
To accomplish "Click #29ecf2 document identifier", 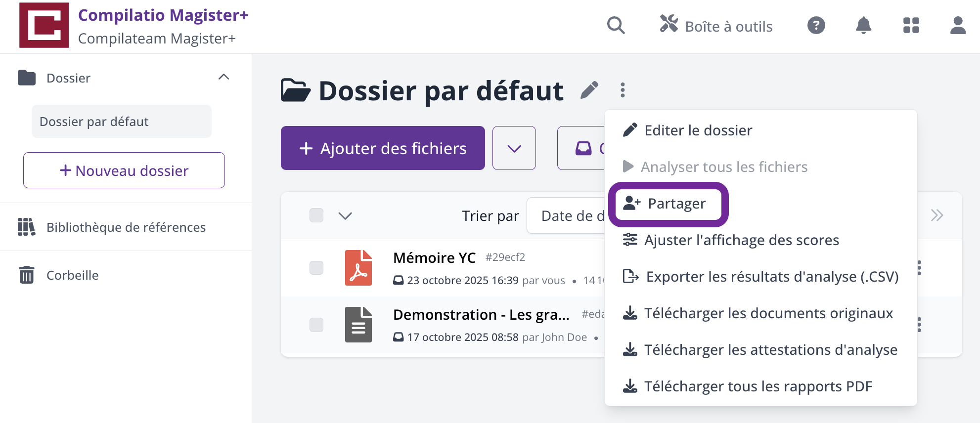I will [505, 257].
